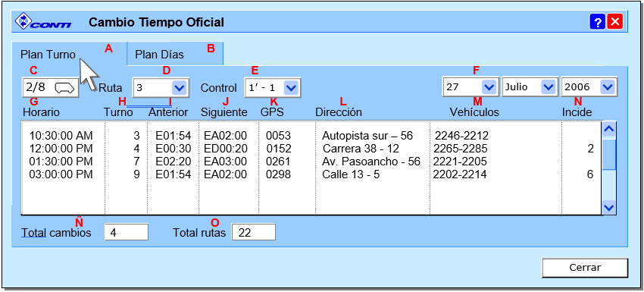Viewport: 644px width, 292px height.
Task: Click GPS value 0298
Action: coord(278,174)
